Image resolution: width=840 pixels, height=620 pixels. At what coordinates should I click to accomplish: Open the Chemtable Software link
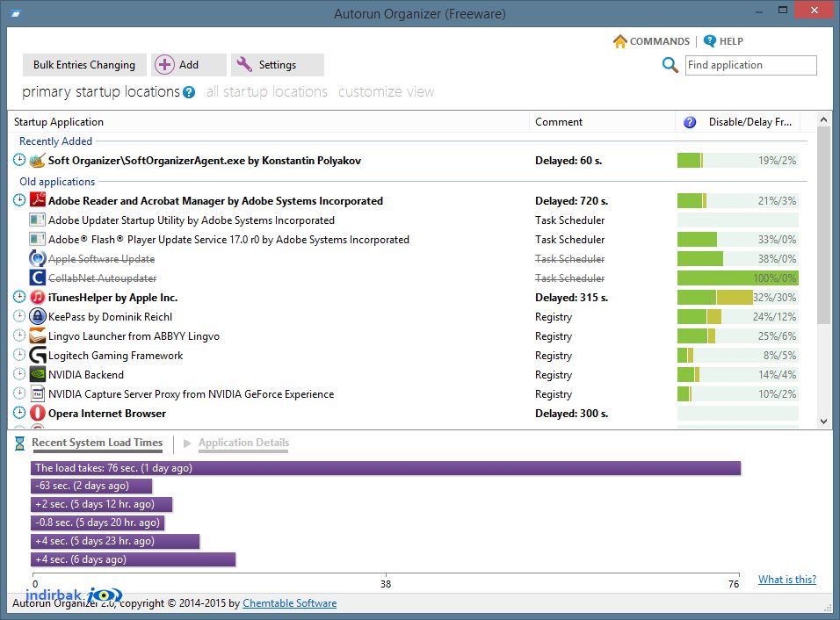[290, 602]
